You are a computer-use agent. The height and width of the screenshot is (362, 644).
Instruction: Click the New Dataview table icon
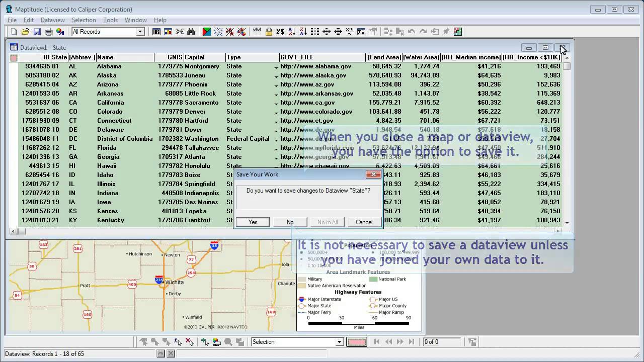point(156,32)
